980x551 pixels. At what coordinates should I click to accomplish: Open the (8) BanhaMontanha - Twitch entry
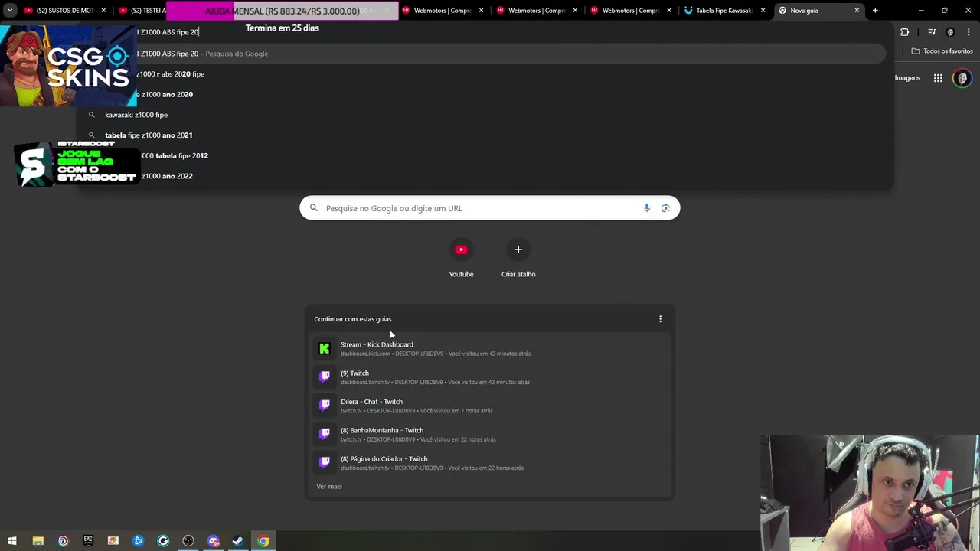[x=490, y=434]
